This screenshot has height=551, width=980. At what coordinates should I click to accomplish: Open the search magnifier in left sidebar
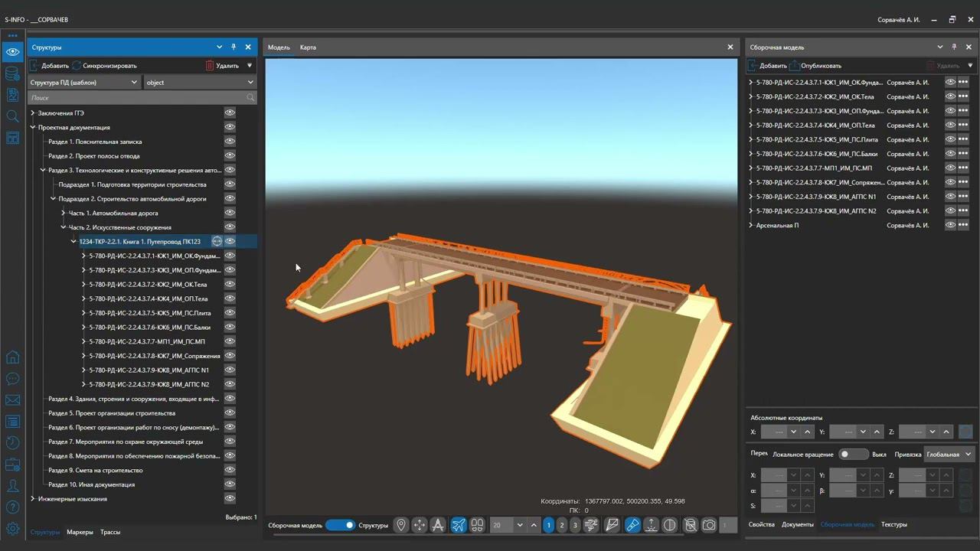(x=12, y=116)
